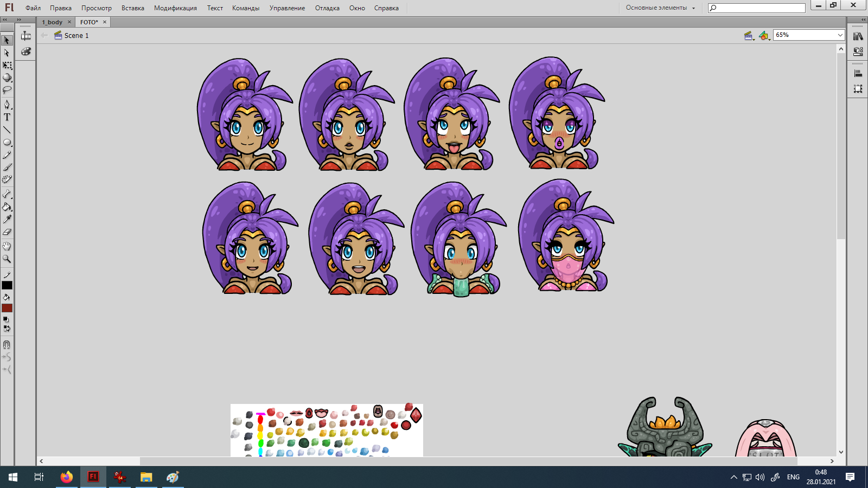Image resolution: width=868 pixels, height=488 pixels.
Task: Close the FOTO* document tab
Action: pos(105,22)
